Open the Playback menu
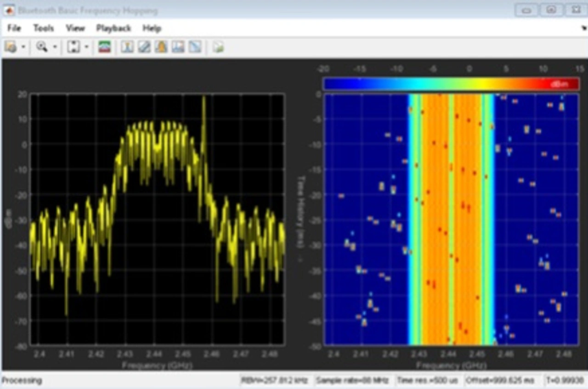 [113, 28]
